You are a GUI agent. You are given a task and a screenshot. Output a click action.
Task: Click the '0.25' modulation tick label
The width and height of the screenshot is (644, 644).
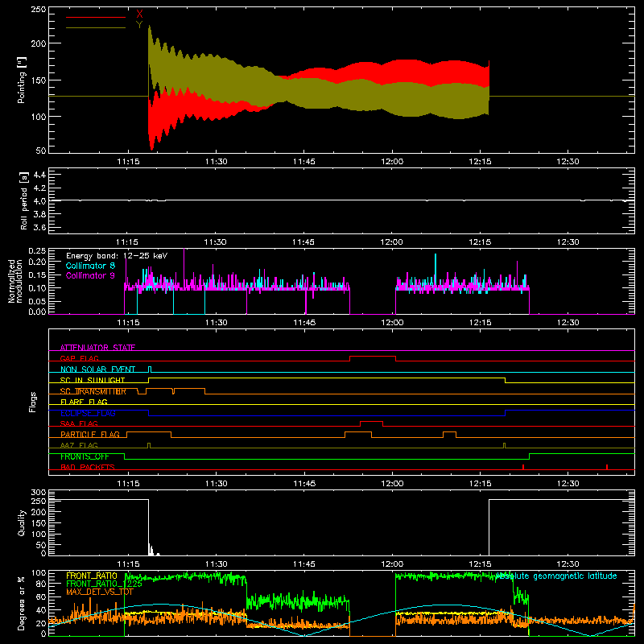click(x=37, y=250)
